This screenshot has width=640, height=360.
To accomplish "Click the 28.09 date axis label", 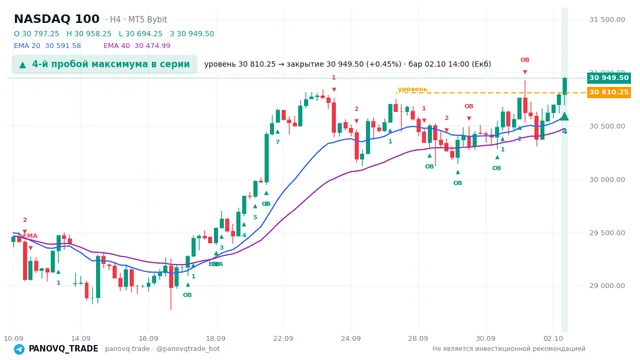I will point(418,338).
